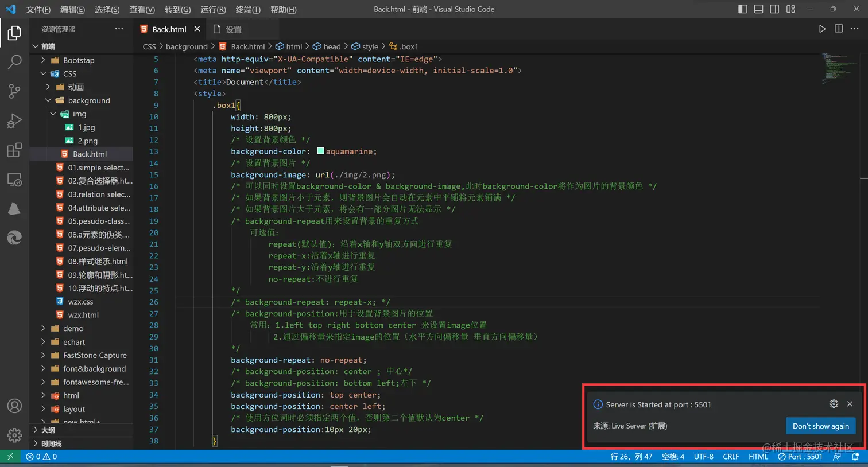Click the Run play icon in editor toolbar
The height and width of the screenshot is (467, 868).
coord(822,29)
